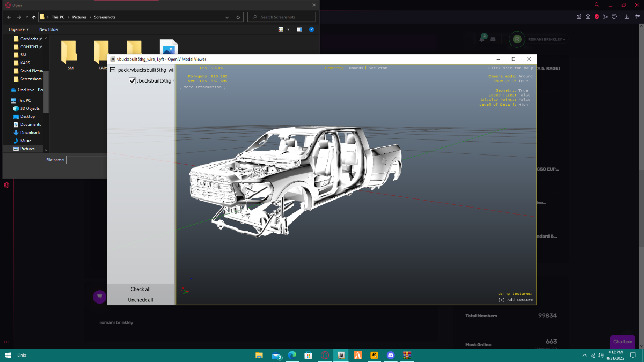Click the help icon in the Open dialog
Screen dimensions: 644x362
click(311, 29)
